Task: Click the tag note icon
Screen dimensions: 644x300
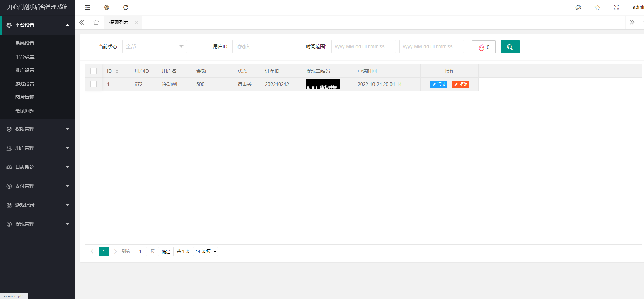Action: 597,7
